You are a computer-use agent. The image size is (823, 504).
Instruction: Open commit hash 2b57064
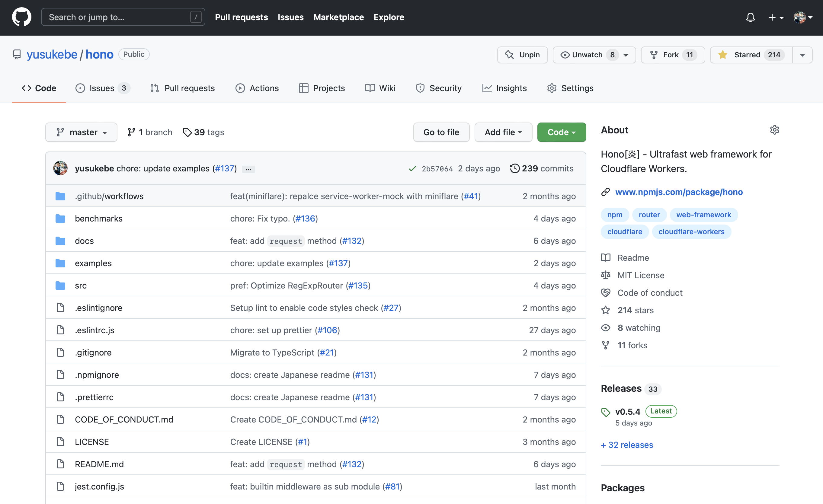pyautogui.click(x=437, y=169)
